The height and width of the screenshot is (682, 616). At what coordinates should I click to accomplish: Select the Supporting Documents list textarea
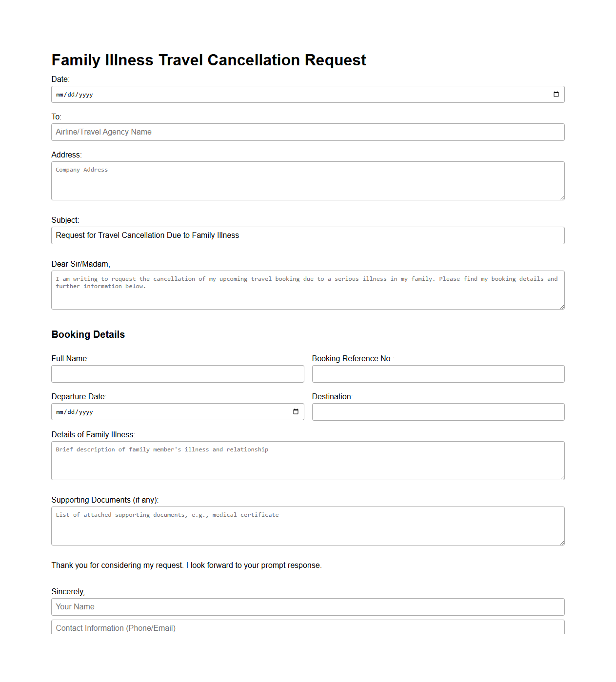point(308,526)
